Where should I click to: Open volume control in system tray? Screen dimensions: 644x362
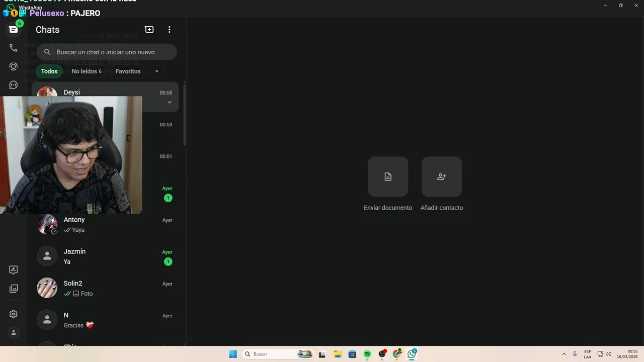pyautogui.click(x=608, y=354)
